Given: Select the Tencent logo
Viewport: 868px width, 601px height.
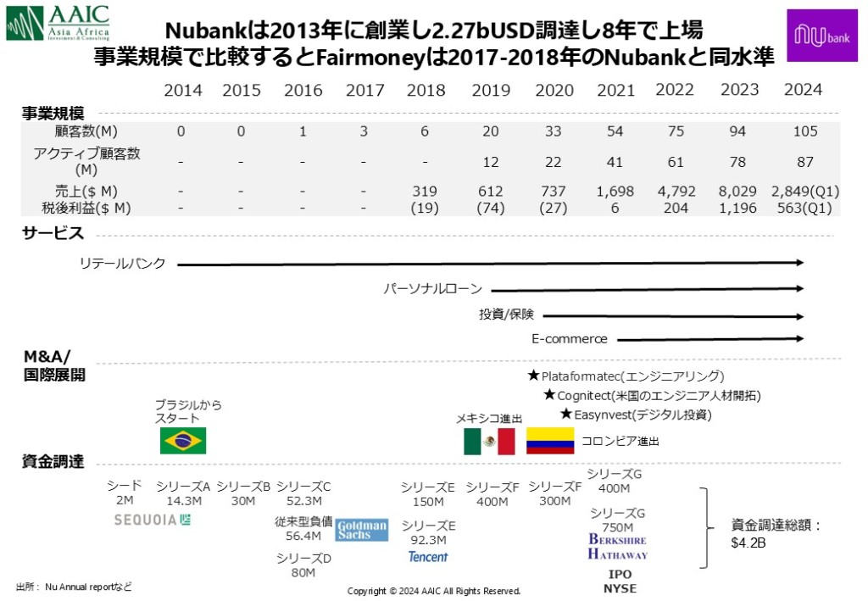Looking at the screenshot, I should click(x=428, y=557).
